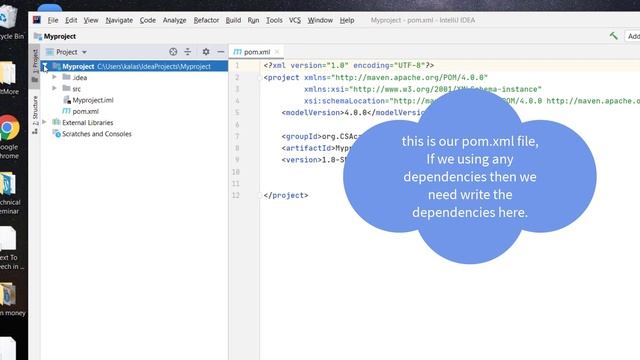640x360 pixels.
Task: Select the Myproject.iml file
Action: pyautogui.click(x=89, y=100)
